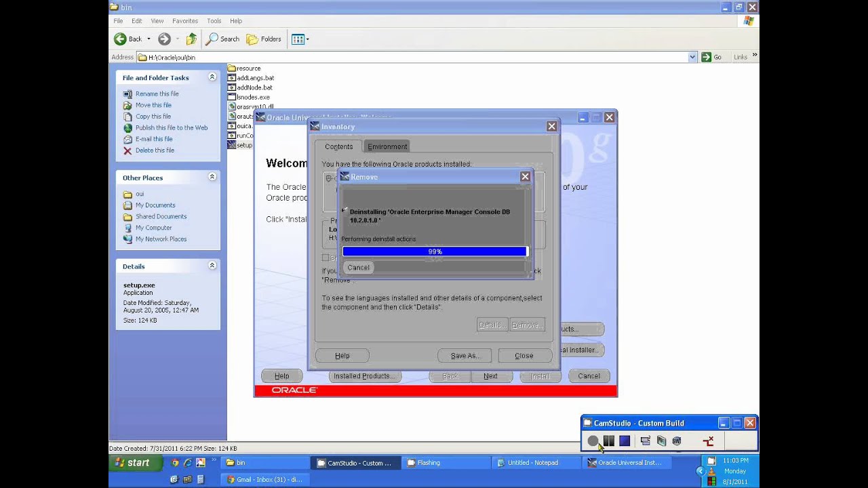The height and width of the screenshot is (488, 868).
Task: Switch to the Environment tab in Inventory
Action: coord(387,146)
